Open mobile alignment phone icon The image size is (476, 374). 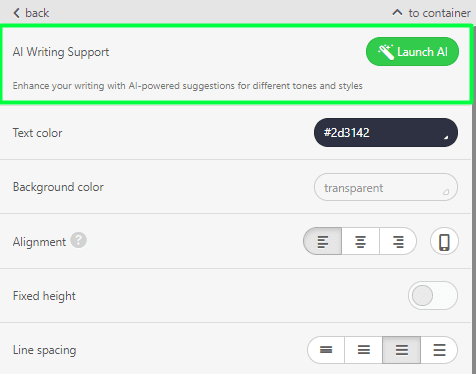(444, 241)
